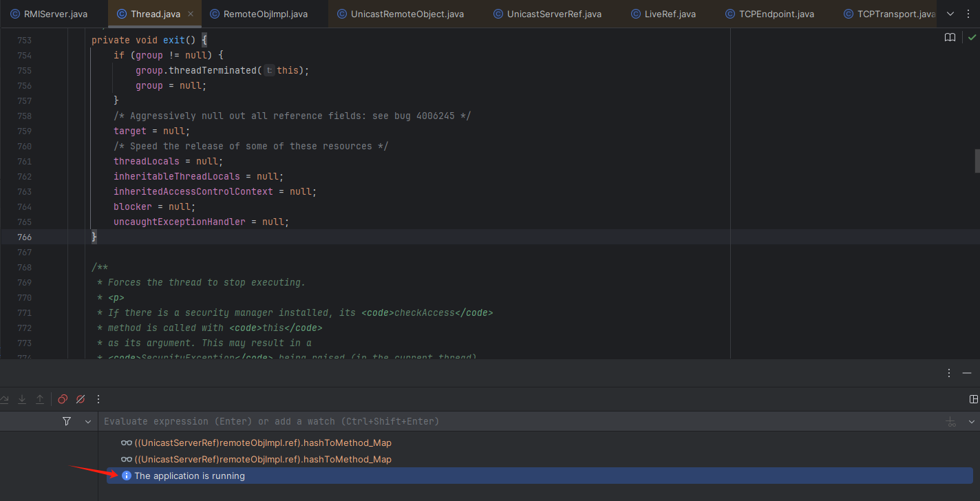980x501 pixels.
Task: Click the UnicastRemoteObject.java tab class icon
Action: (x=342, y=14)
